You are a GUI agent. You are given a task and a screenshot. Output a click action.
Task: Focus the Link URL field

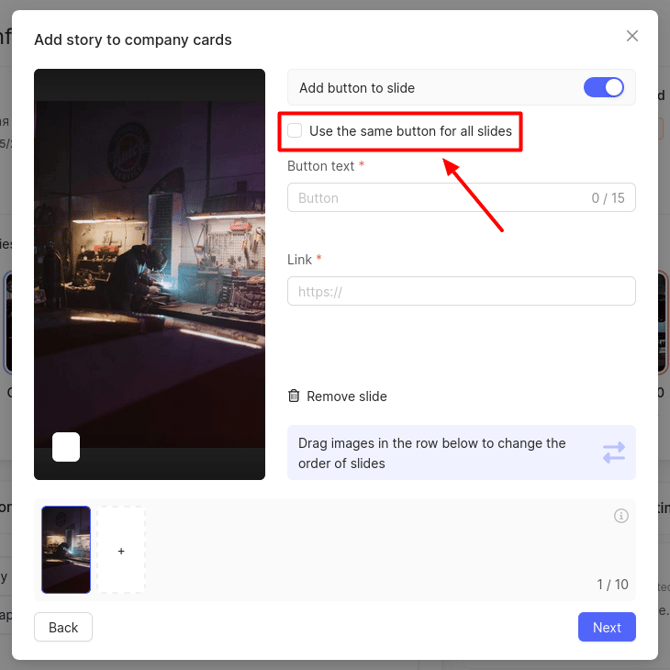point(461,291)
